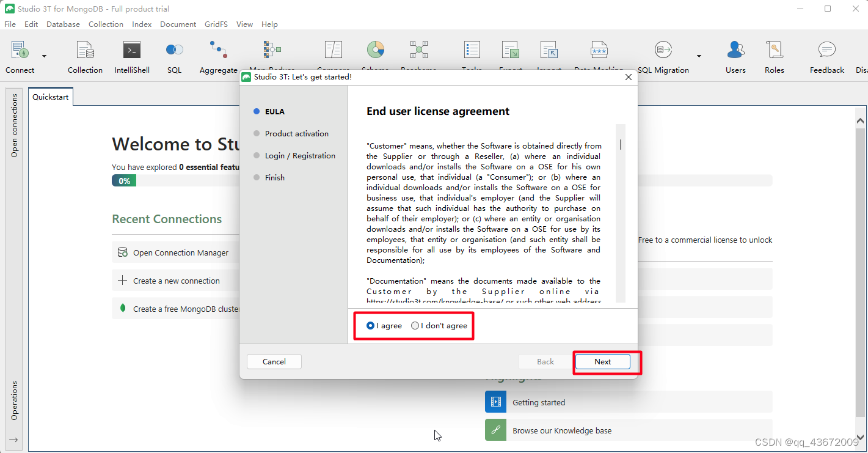Screen dimensions: 868x453
Task: Click the Compare toolbar icon
Action: pos(334,50)
